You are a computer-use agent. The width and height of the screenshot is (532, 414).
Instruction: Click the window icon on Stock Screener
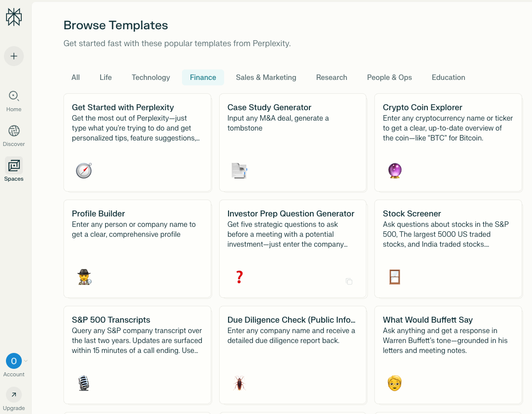(x=395, y=277)
